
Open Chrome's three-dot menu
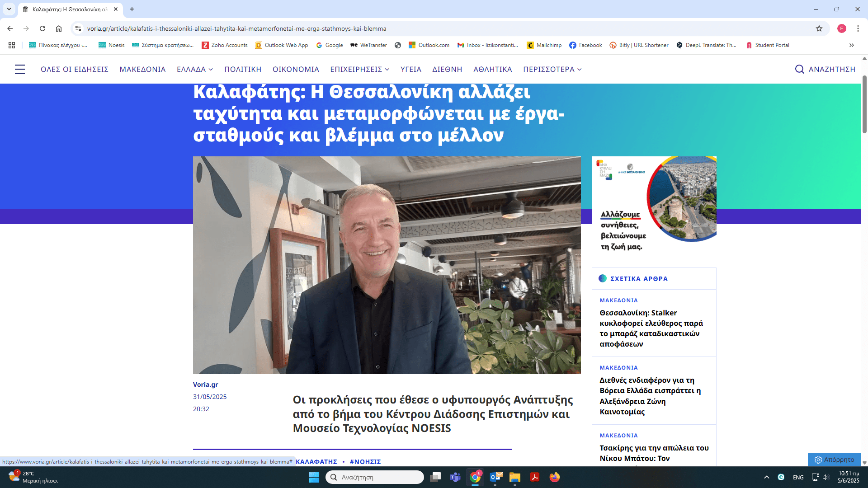858,28
